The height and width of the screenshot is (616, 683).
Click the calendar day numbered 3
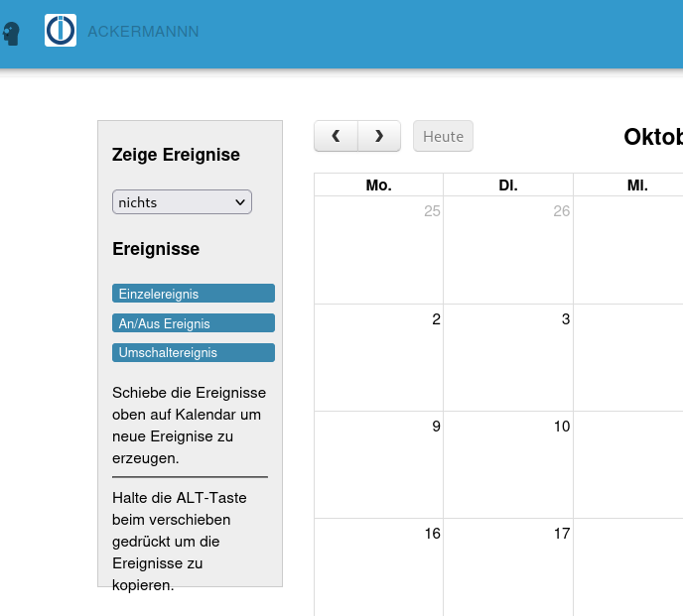point(508,357)
